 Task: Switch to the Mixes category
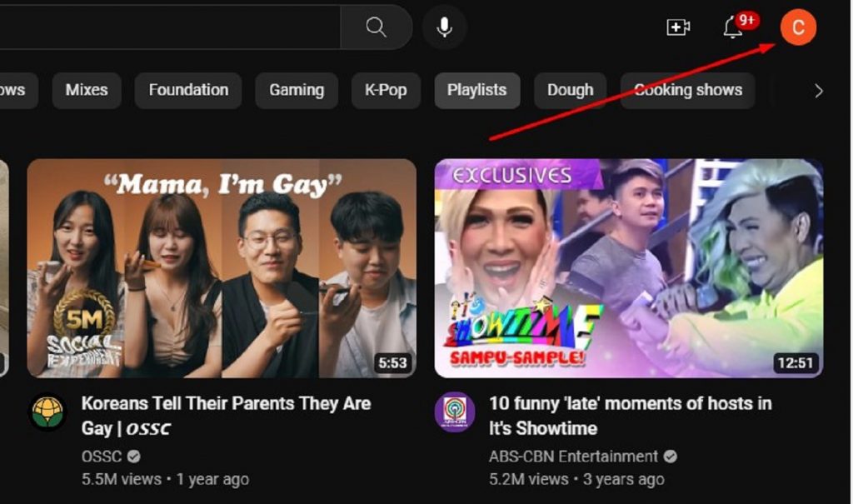(87, 90)
